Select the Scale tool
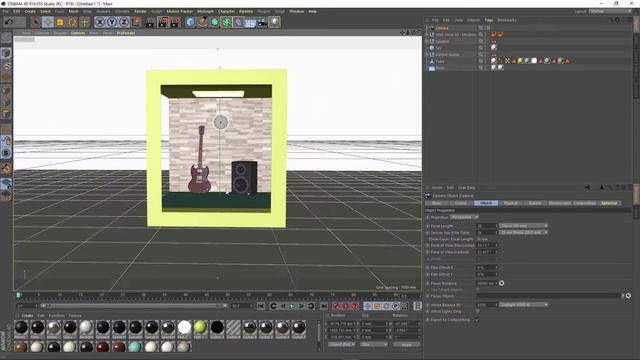Image resolution: width=640 pixels, height=360 pixels. pos(60,22)
